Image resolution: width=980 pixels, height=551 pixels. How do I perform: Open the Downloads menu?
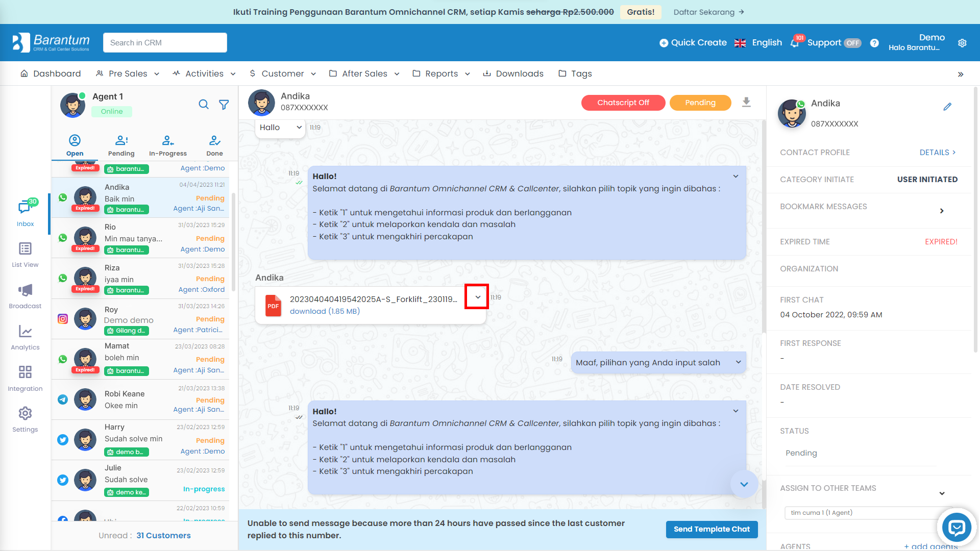[513, 73]
